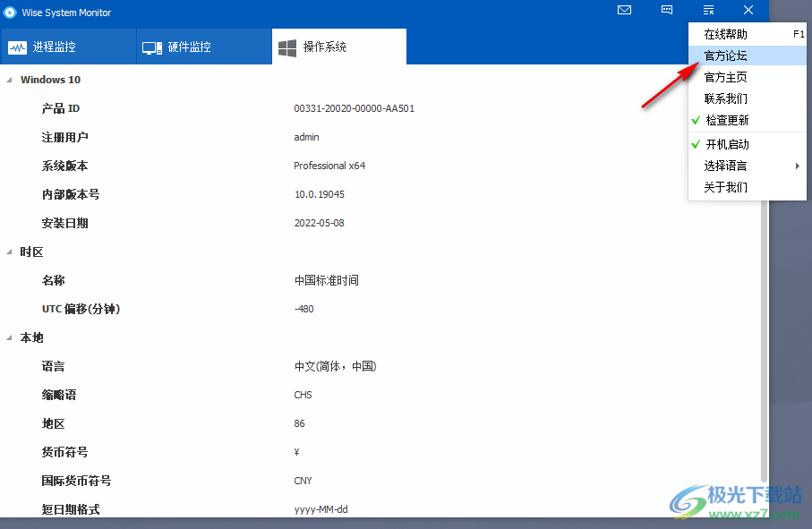This screenshot has width=812, height=529.
Task: Select the 内部版本号 row label
Action: click(71, 194)
